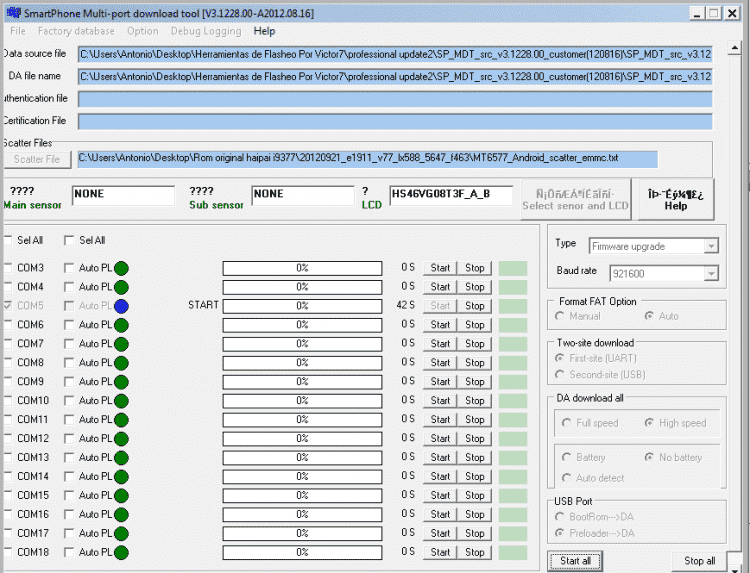The image size is (750, 573).
Task: Click Stop for COM18
Action: (x=474, y=552)
